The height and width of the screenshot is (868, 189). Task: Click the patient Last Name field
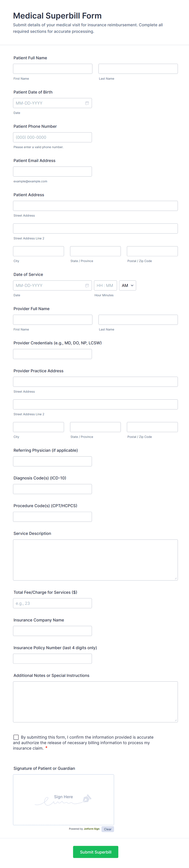click(138, 69)
